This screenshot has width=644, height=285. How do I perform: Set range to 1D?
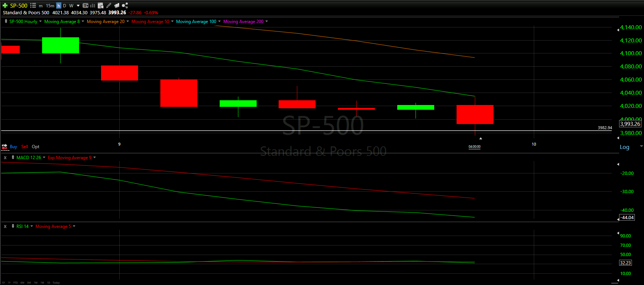(x=48, y=282)
